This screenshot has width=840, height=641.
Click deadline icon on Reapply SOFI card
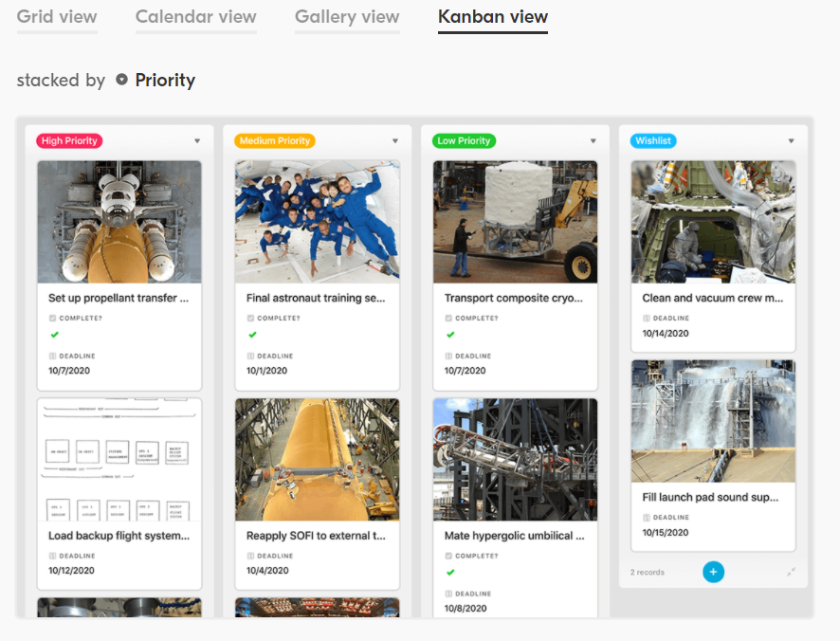pos(250,556)
